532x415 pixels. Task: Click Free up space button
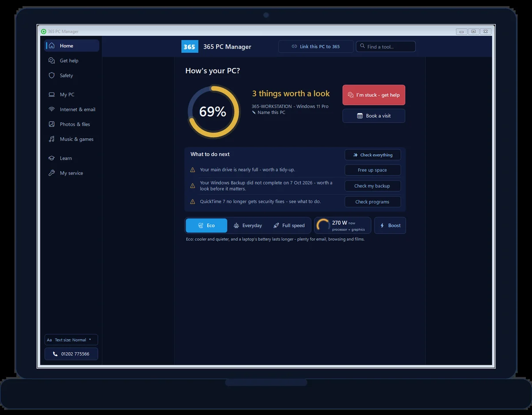[373, 170]
